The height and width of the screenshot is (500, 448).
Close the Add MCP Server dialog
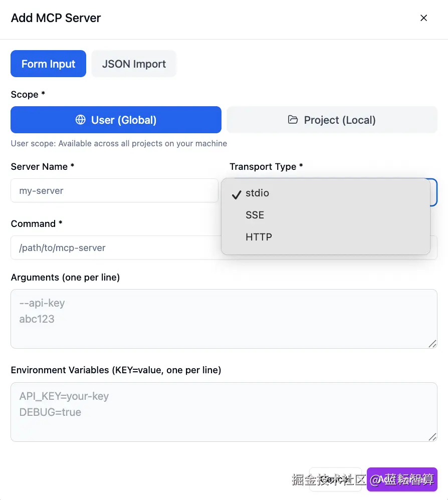[423, 18]
